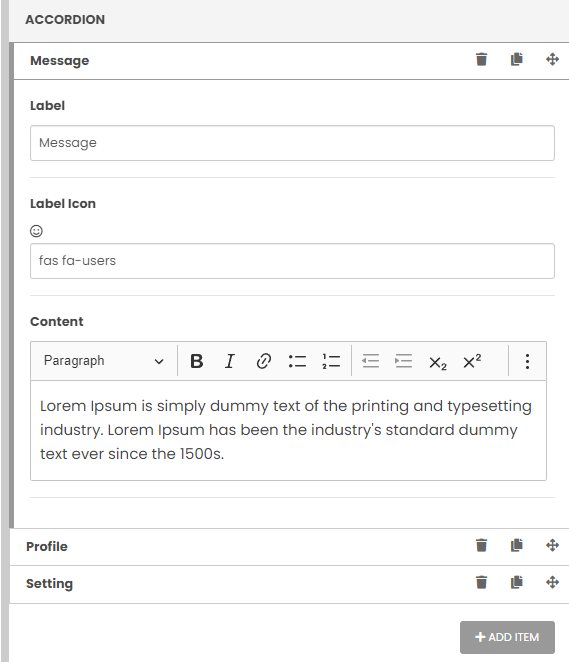Toggle bold formatting in Content editor
Image resolution: width=569 pixels, height=662 pixels.
pos(197,361)
